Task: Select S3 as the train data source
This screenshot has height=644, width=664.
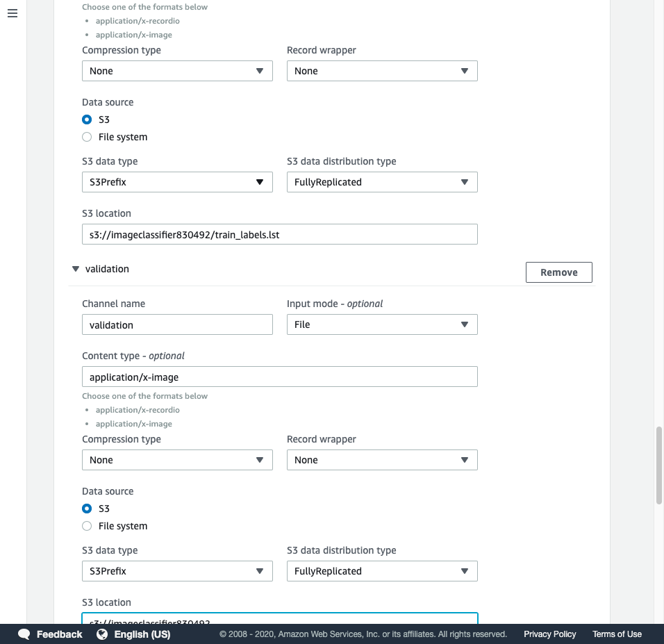Action: tap(86, 119)
